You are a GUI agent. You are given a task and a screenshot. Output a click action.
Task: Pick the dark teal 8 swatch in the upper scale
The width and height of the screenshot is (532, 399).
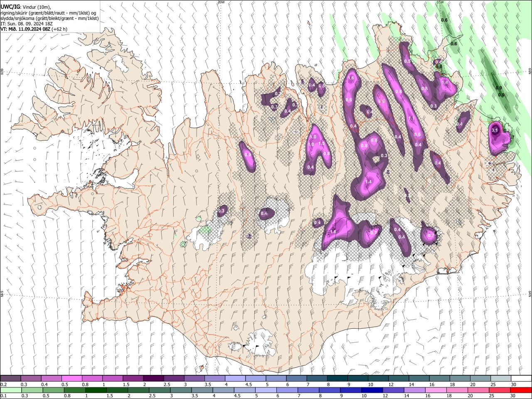pyautogui.click(x=337, y=378)
